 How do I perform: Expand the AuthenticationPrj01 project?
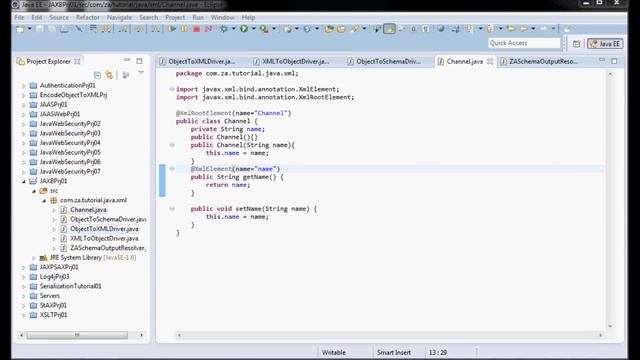point(24,86)
